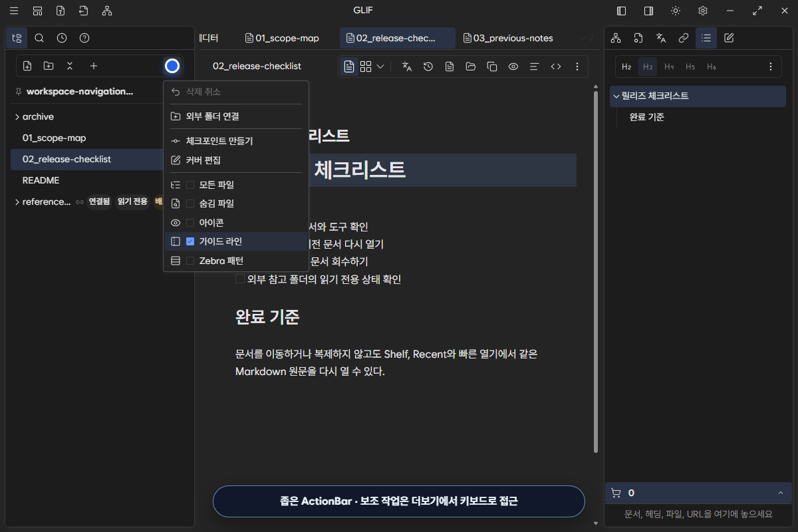The image size is (798, 532).
Task: Toggle the right sidebar panel
Action: click(648, 11)
